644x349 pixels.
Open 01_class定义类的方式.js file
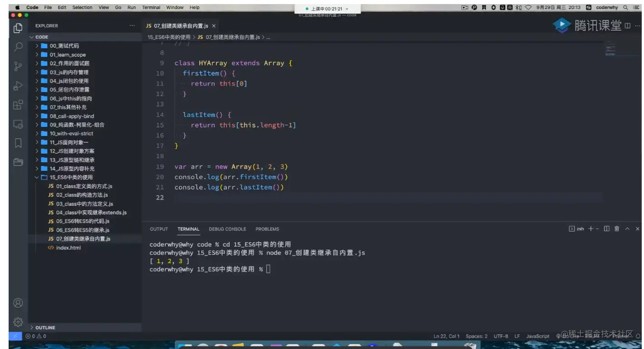[x=84, y=186]
